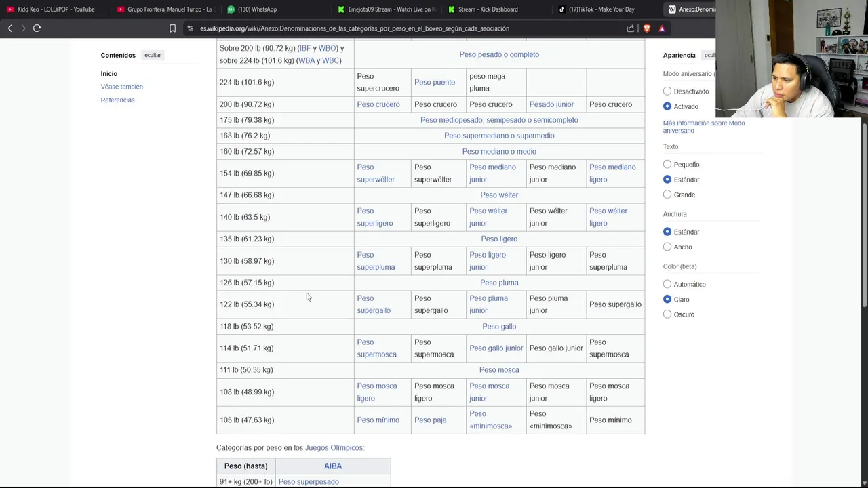Switch to the TikTok Make Your Day tab
The height and width of the screenshot is (488, 868).
pyautogui.click(x=597, y=9)
